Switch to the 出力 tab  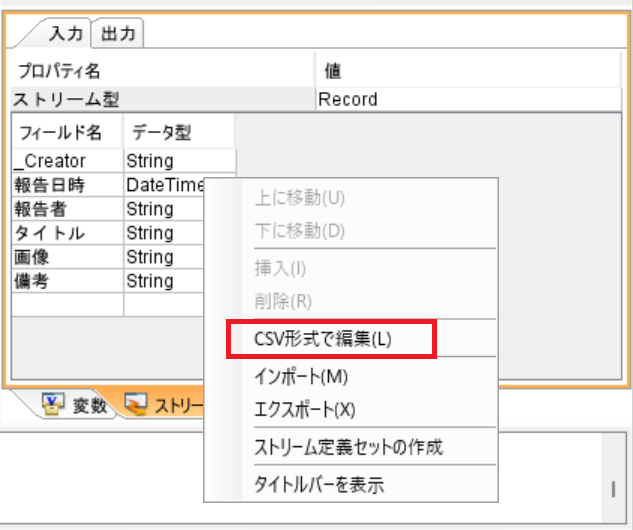(x=119, y=34)
